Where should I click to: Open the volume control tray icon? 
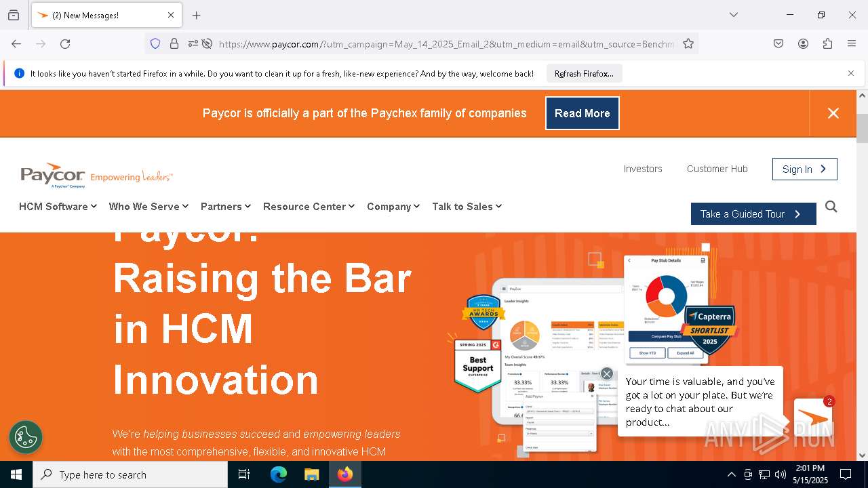coord(781,474)
